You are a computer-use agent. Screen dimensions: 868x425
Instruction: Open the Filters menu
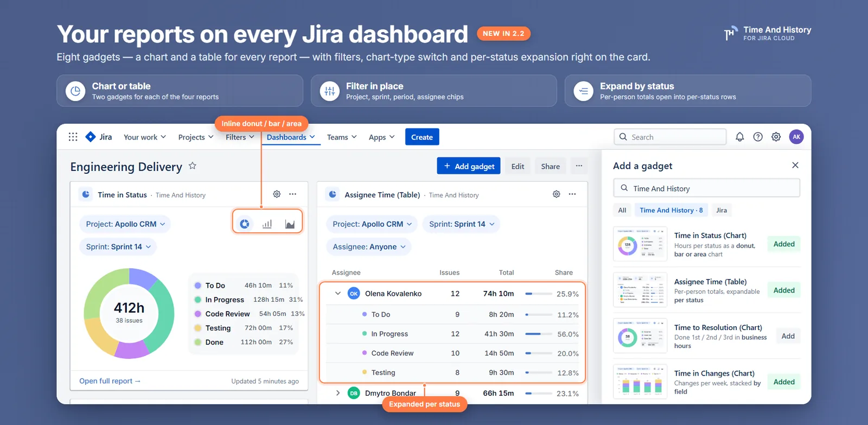click(240, 137)
